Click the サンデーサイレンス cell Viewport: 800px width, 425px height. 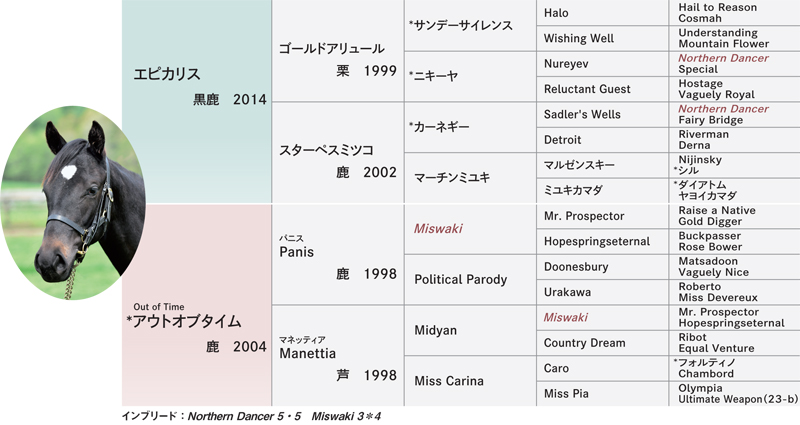(x=470, y=25)
